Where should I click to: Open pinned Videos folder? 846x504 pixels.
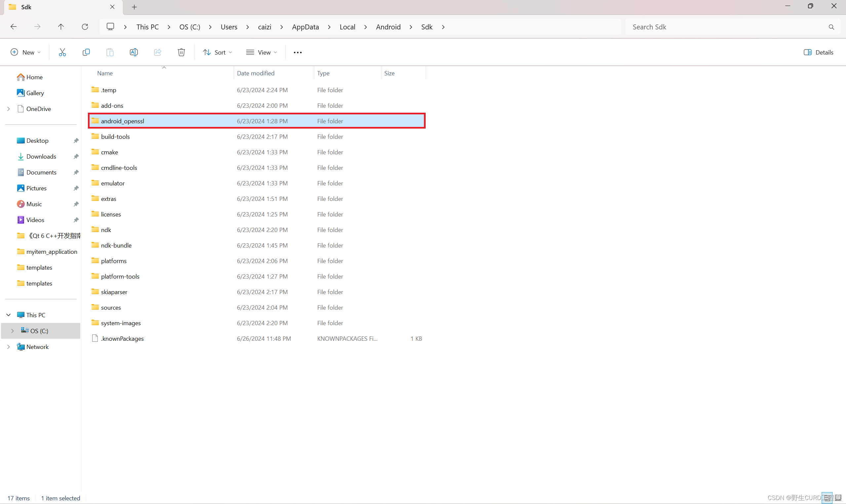[x=31, y=220]
